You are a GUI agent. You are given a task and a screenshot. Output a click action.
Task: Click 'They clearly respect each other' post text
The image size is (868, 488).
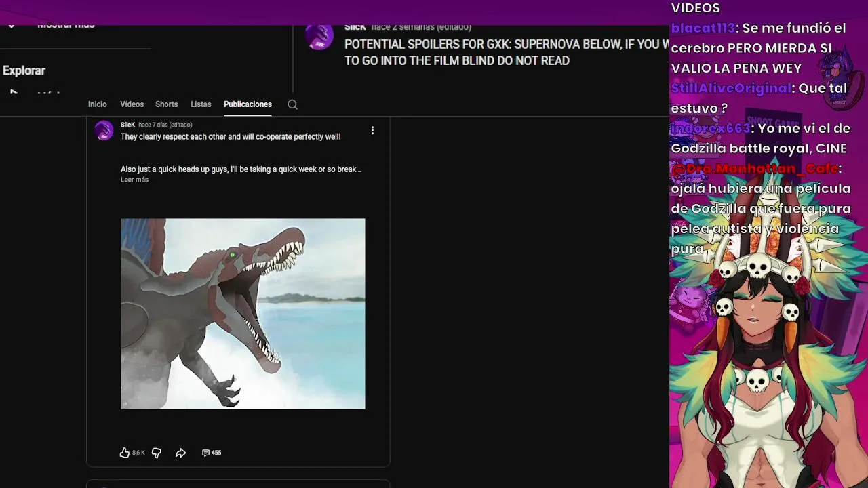click(x=231, y=137)
